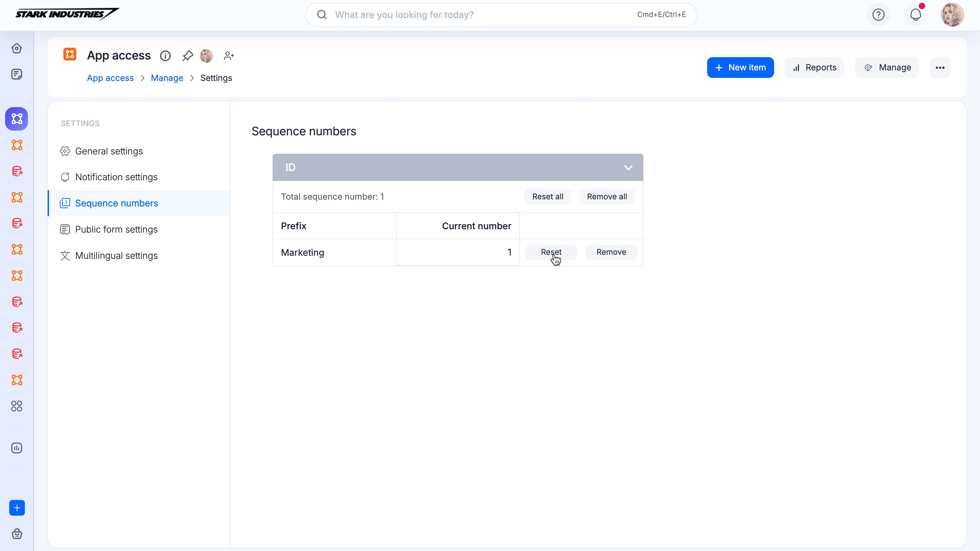The image size is (980, 551).
Task: Select Notification settings
Action: [116, 177]
